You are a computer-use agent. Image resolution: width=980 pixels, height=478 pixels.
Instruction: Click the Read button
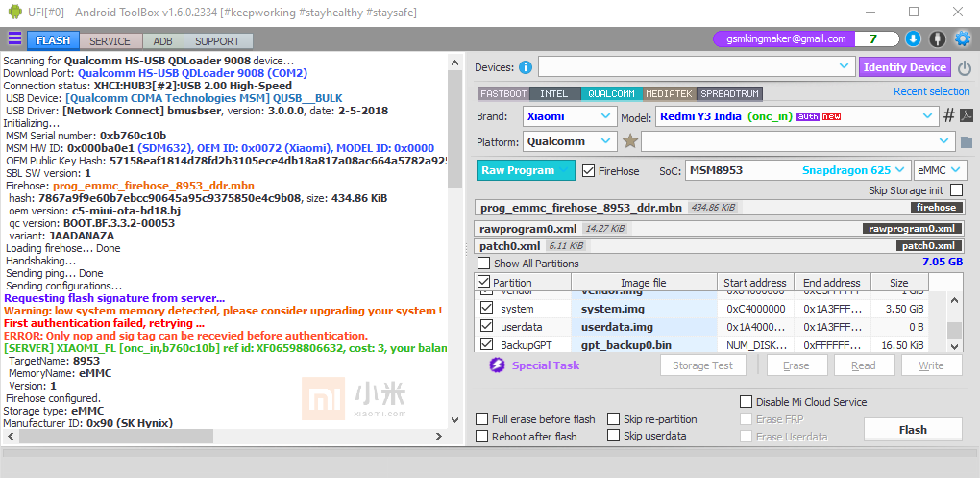pyautogui.click(x=864, y=365)
